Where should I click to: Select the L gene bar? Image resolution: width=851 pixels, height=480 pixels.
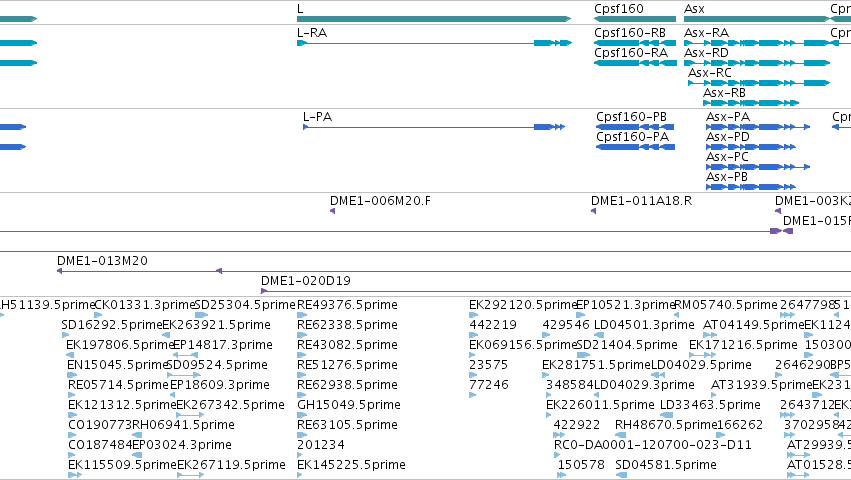(434, 19)
